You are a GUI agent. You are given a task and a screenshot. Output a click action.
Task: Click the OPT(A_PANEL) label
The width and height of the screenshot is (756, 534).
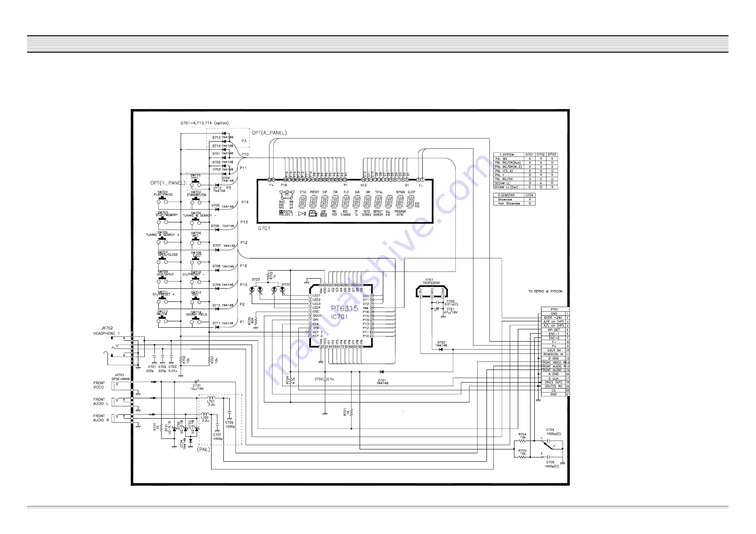269,133
